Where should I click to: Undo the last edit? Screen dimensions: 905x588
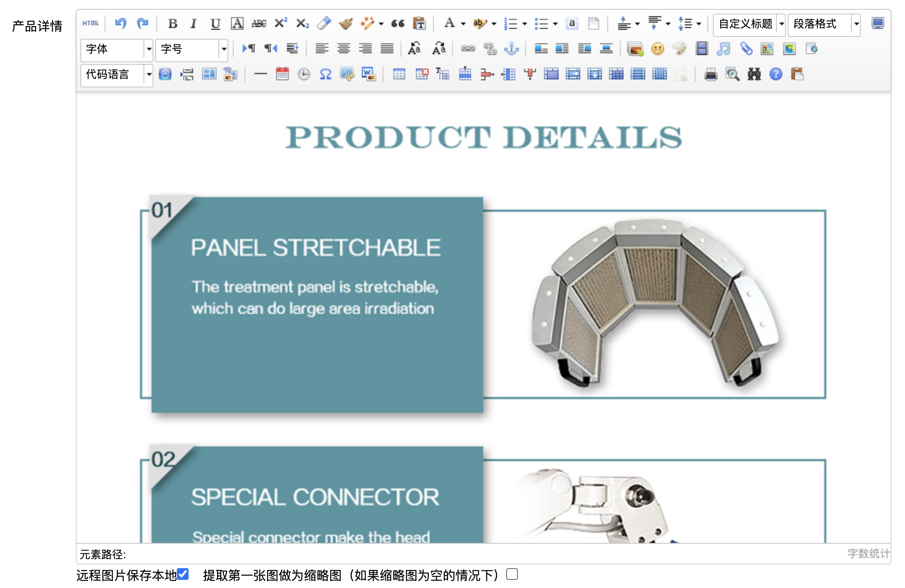coord(120,23)
